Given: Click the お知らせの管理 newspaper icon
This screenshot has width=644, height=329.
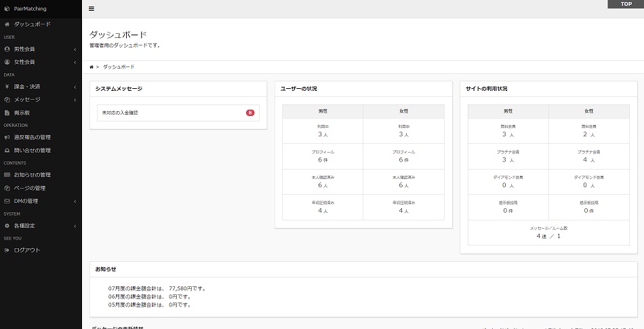Looking at the screenshot, I should coord(7,175).
